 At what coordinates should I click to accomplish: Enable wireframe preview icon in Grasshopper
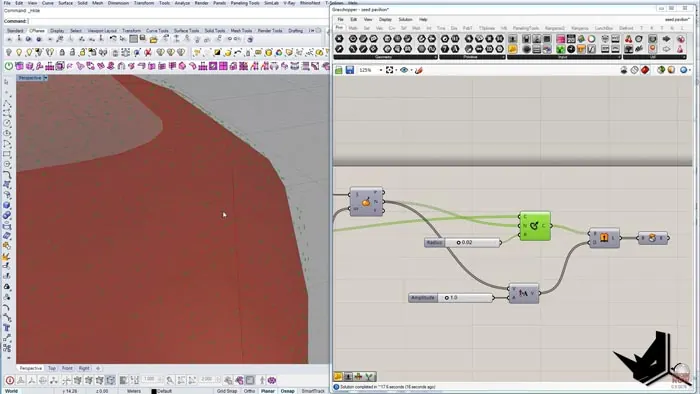pyautogui.click(x=634, y=71)
